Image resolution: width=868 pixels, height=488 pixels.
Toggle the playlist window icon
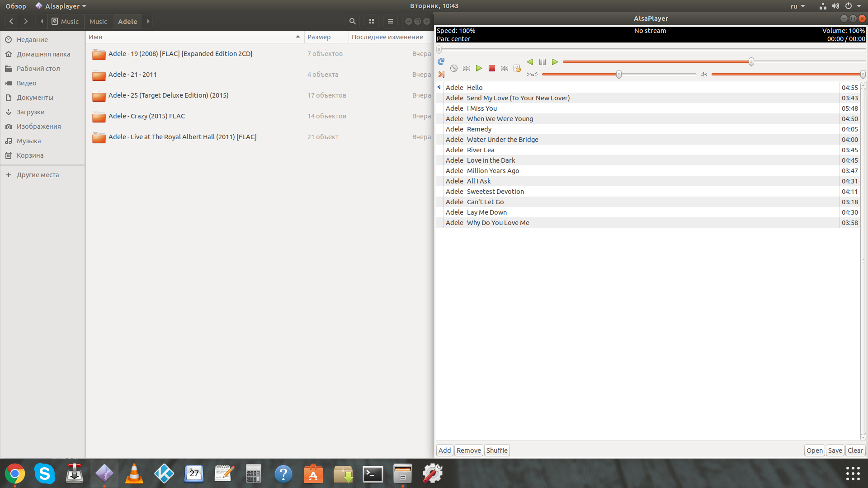[517, 68]
